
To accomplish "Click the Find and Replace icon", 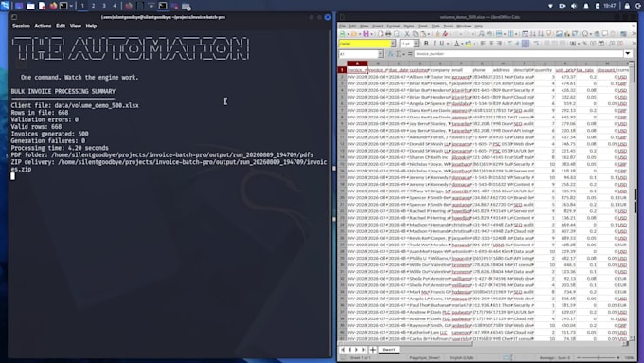I will pyautogui.click(x=482, y=34).
